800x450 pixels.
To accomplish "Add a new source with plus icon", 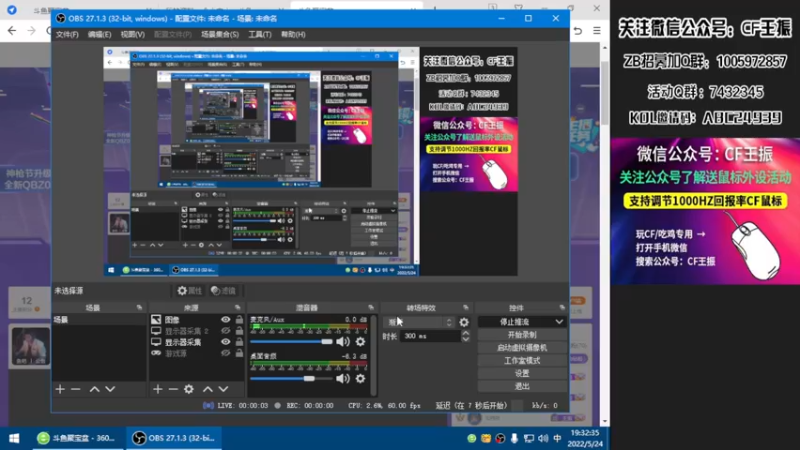I will point(158,389).
